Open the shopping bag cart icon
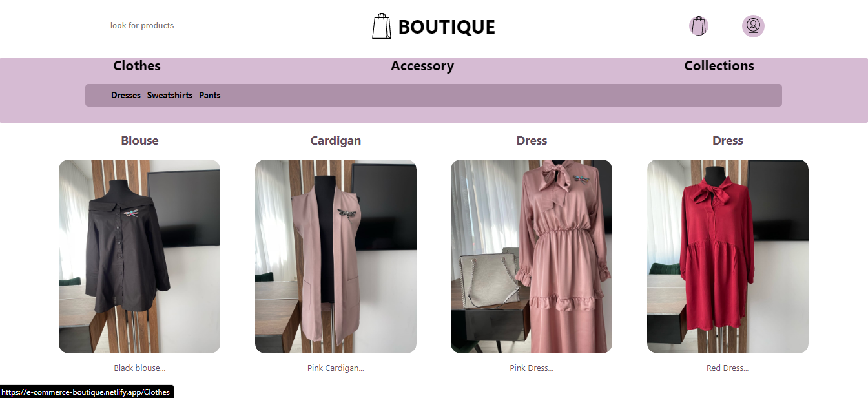The width and height of the screenshot is (868, 398). tap(698, 26)
